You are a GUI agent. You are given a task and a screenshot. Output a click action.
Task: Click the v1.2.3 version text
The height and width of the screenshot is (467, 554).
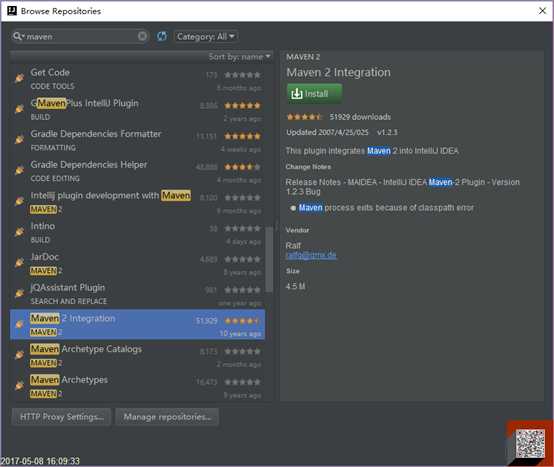point(387,132)
